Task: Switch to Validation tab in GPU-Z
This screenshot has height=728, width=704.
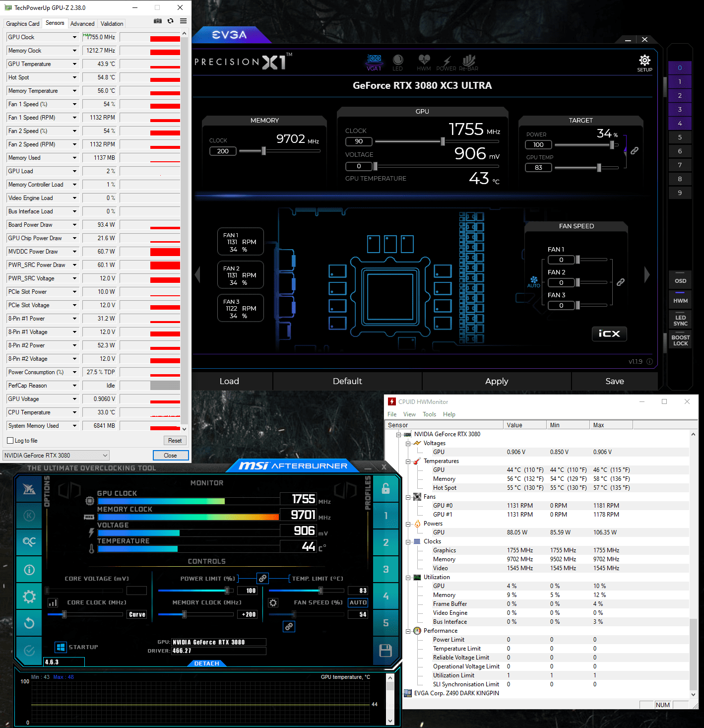Action: [x=112, y=24]
